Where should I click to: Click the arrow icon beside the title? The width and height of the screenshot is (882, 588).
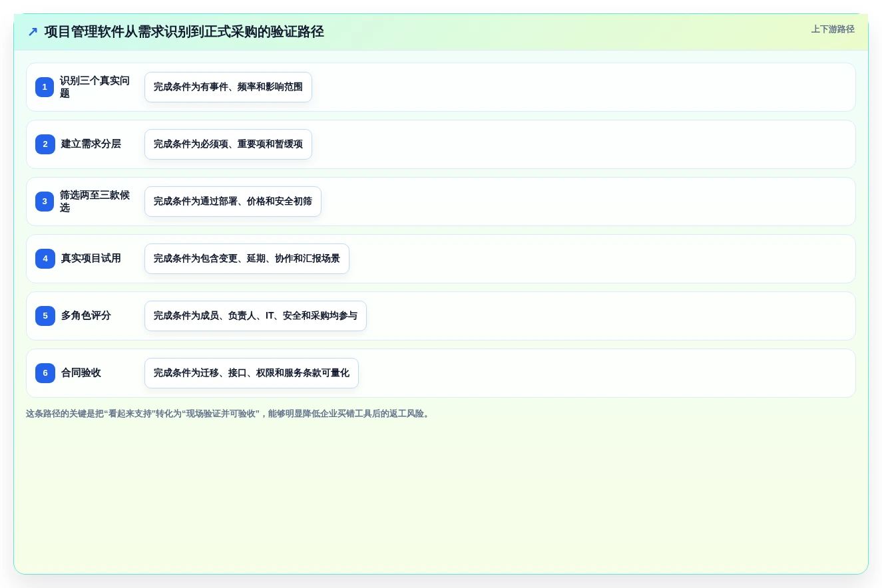point(33,32)
